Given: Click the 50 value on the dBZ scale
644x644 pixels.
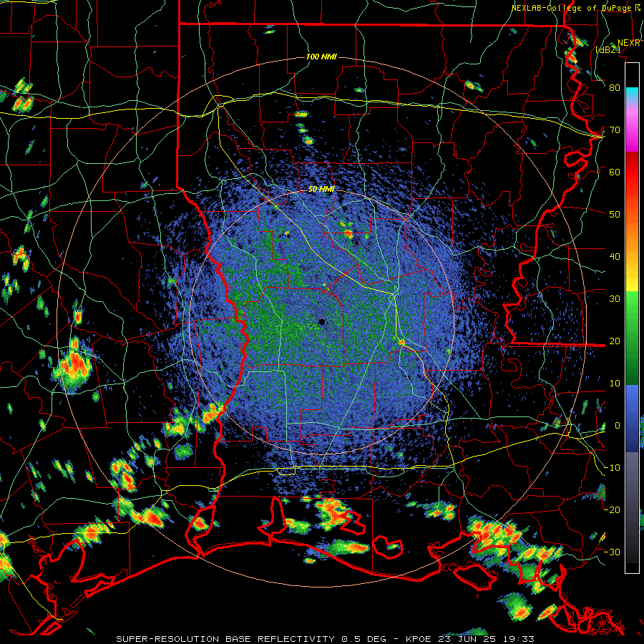Looking at the screenshot, I should [615, 215].
